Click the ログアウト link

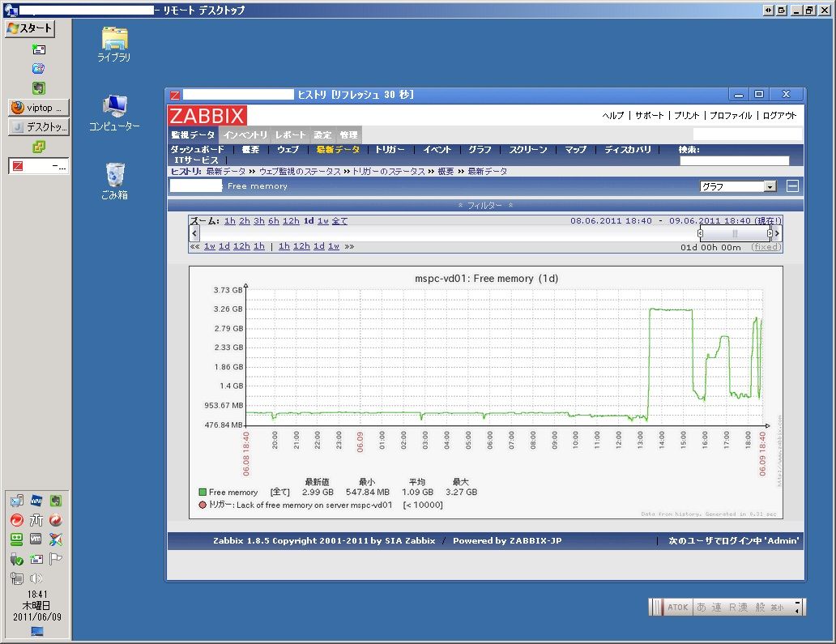(779, 116)
